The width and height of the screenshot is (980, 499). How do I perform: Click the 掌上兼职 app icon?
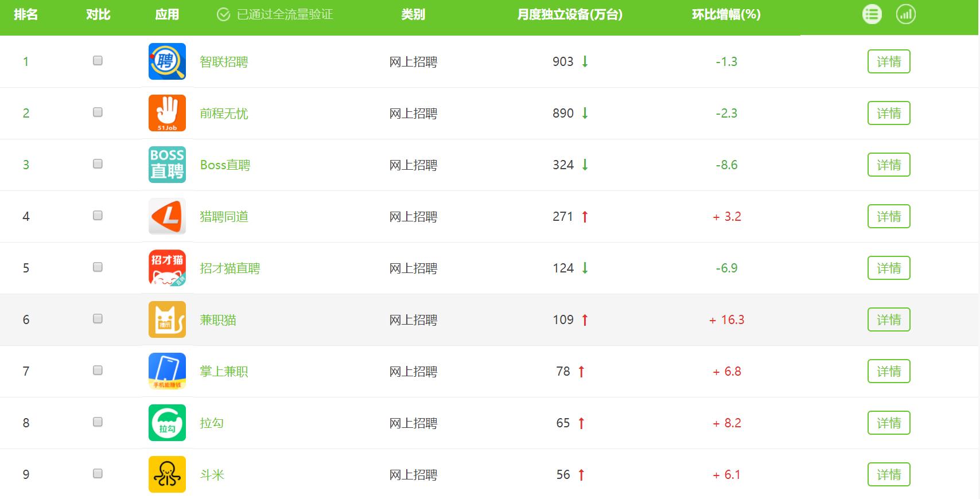pos(167,371)
